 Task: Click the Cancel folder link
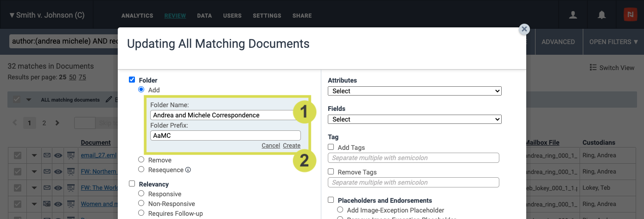[x=271, y=145]
